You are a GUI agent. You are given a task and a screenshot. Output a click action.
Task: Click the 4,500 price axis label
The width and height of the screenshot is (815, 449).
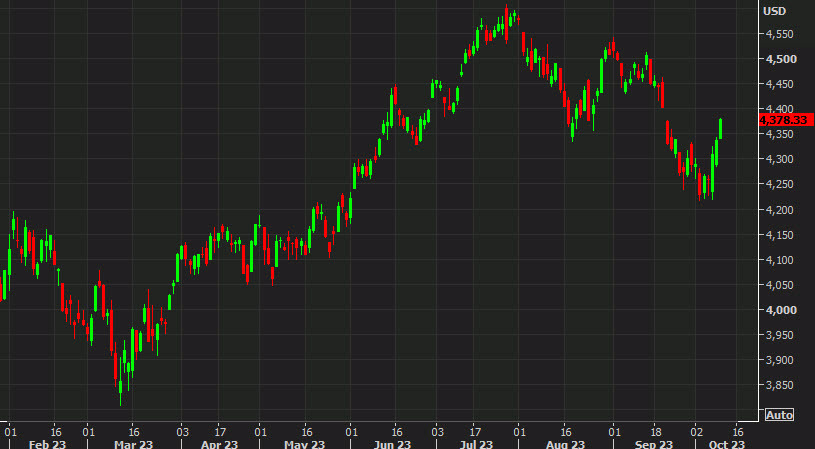click(780, 59)
